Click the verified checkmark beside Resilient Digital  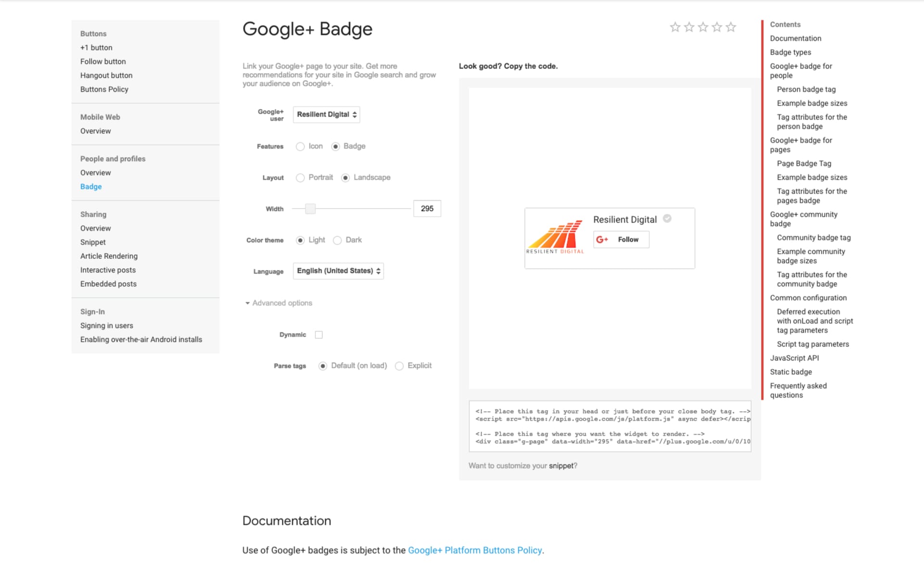pos(667,219)
